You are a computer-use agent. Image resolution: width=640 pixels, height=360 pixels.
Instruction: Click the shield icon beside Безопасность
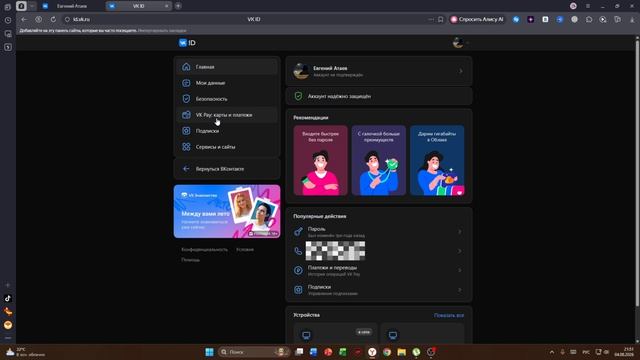[x=186, y=99]
